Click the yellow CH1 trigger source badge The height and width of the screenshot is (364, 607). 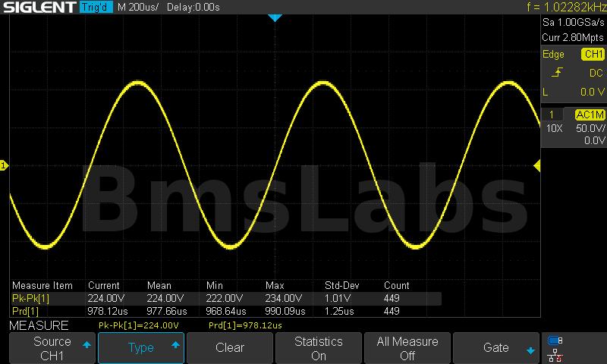point(593,54)
